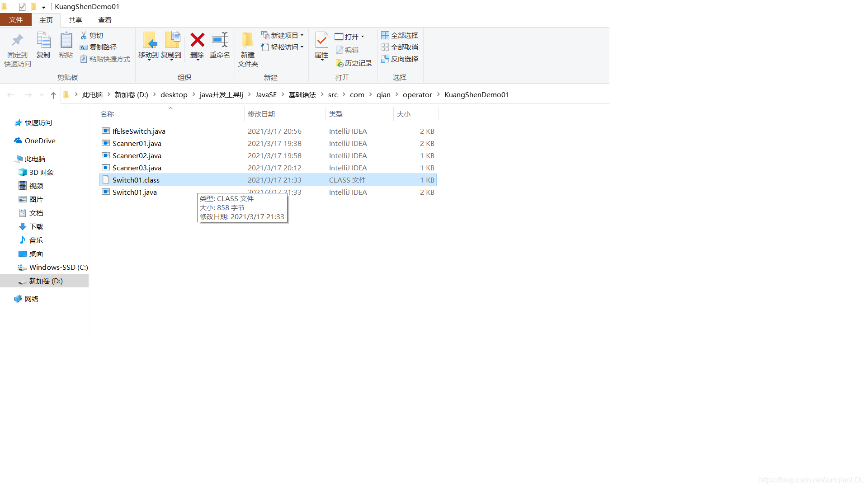Click the Rename icon
868x488 pixels.
[x=220, y=40]
